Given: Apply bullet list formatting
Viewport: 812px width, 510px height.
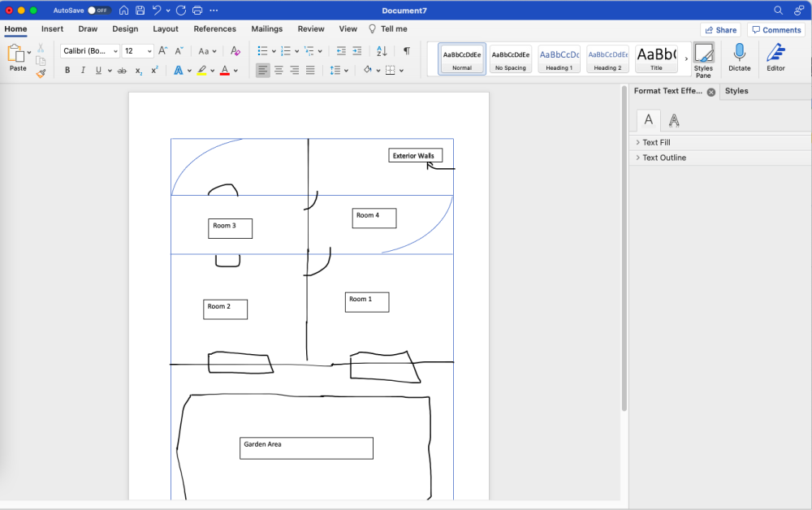Looking at the screenshot, I should (261, 50).
